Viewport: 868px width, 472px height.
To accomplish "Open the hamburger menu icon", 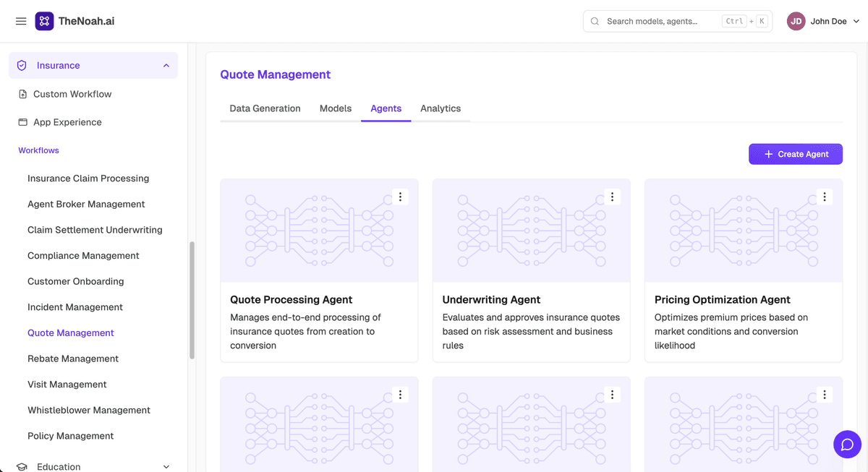I will (21, 22).
